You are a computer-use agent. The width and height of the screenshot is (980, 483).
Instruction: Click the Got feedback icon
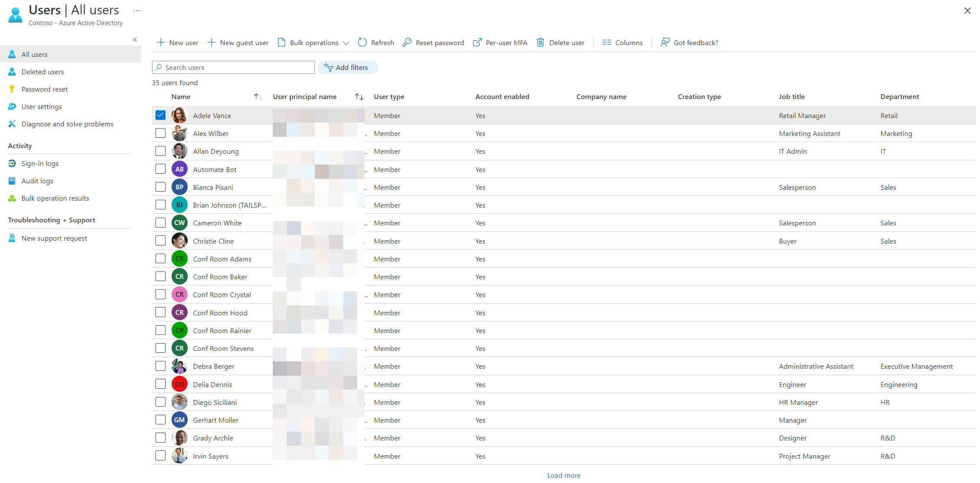pos(665,42)
